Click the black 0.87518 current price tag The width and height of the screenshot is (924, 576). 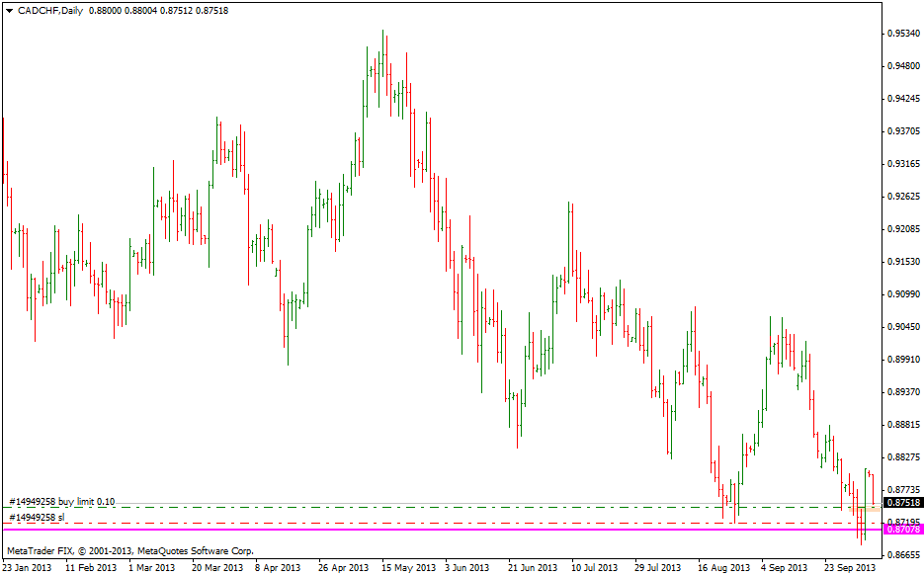903,503
